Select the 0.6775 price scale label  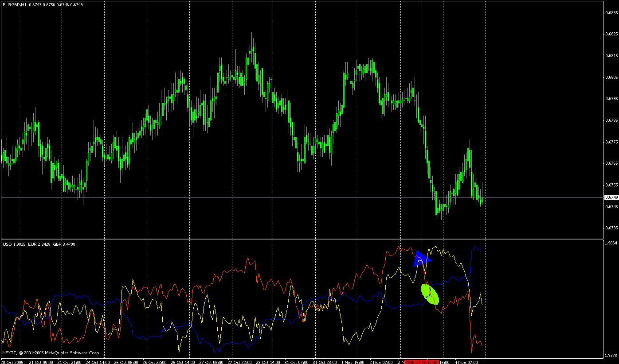coord(611,142)
